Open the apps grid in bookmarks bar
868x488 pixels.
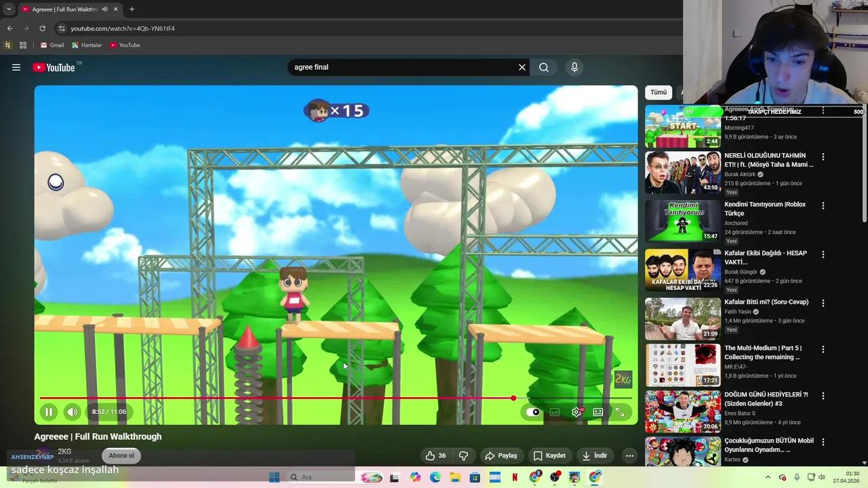pyautogui.click(x=23, y=45)
